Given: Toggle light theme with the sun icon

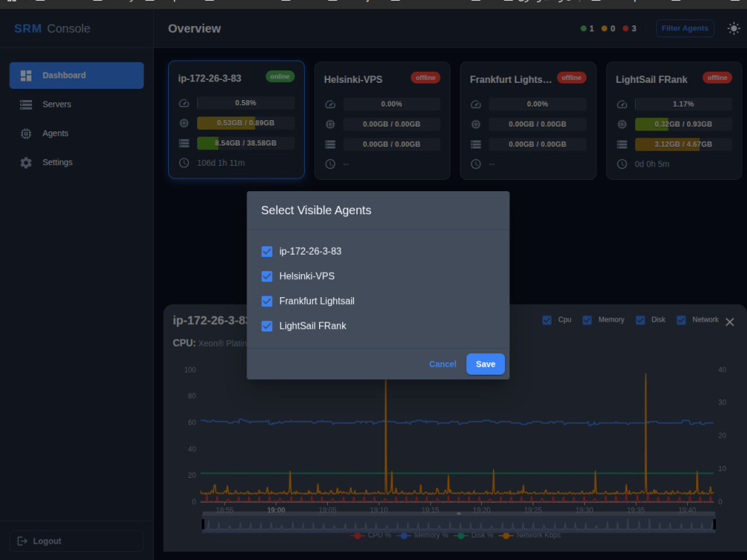Looking at the screenshot, I should click(x=734, y=28).
